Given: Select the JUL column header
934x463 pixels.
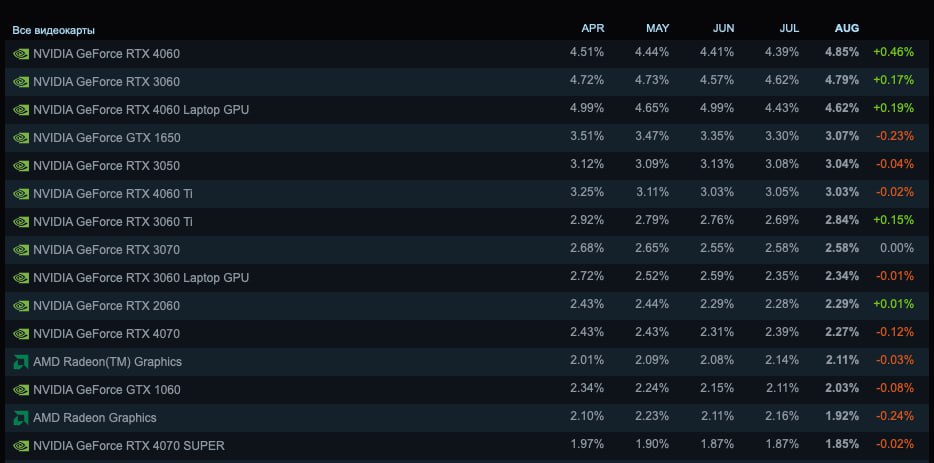Looking at the screenshot, I should click(x=788, y=28).
